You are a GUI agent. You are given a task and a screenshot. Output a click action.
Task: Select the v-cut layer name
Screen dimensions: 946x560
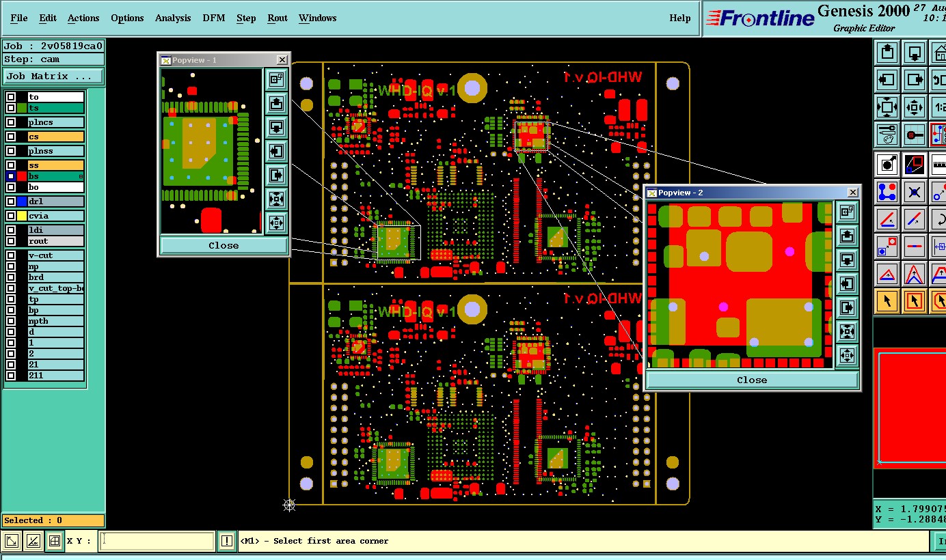point(56,255)
